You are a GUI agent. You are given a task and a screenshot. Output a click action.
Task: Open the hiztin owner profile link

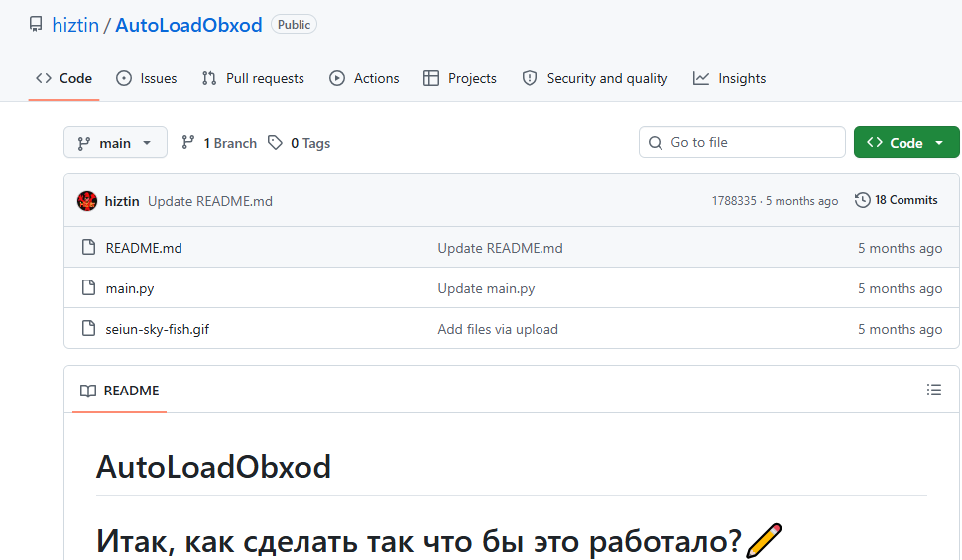(x=75, y=25)
